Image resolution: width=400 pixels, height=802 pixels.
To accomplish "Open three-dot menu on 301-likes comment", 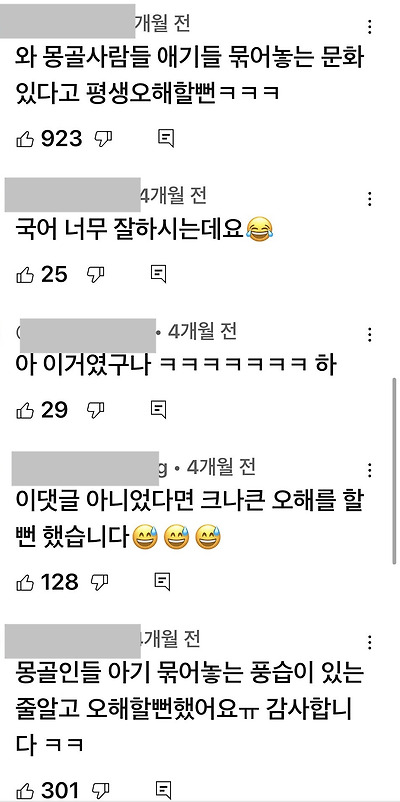I will 370,642.
